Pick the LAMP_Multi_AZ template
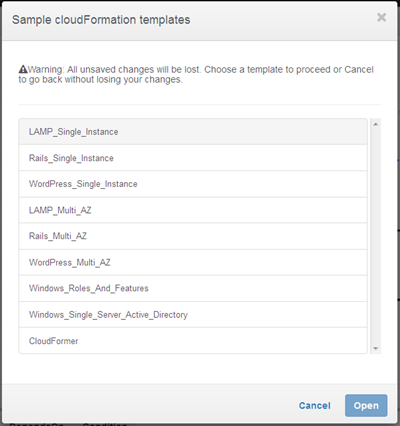 tap(193, 210)
